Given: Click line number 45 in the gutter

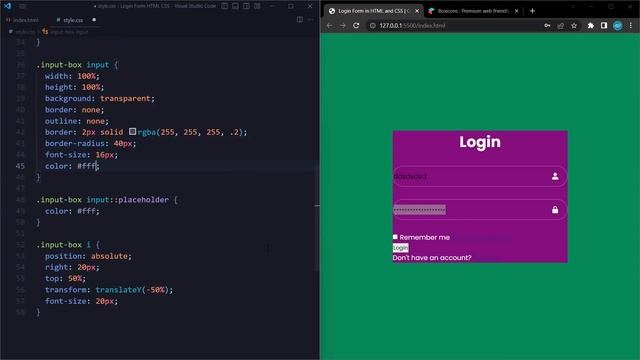Looking at the screenshot, I should point(20,166).
